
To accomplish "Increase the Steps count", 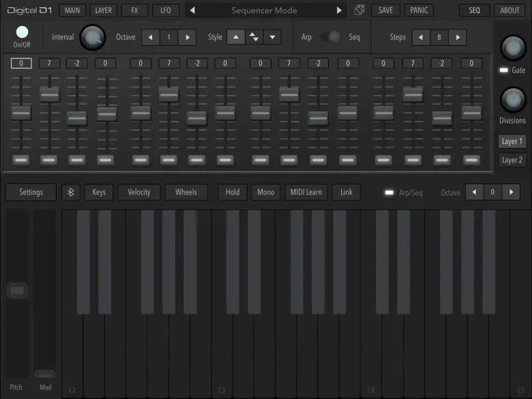I will (458, 37).
